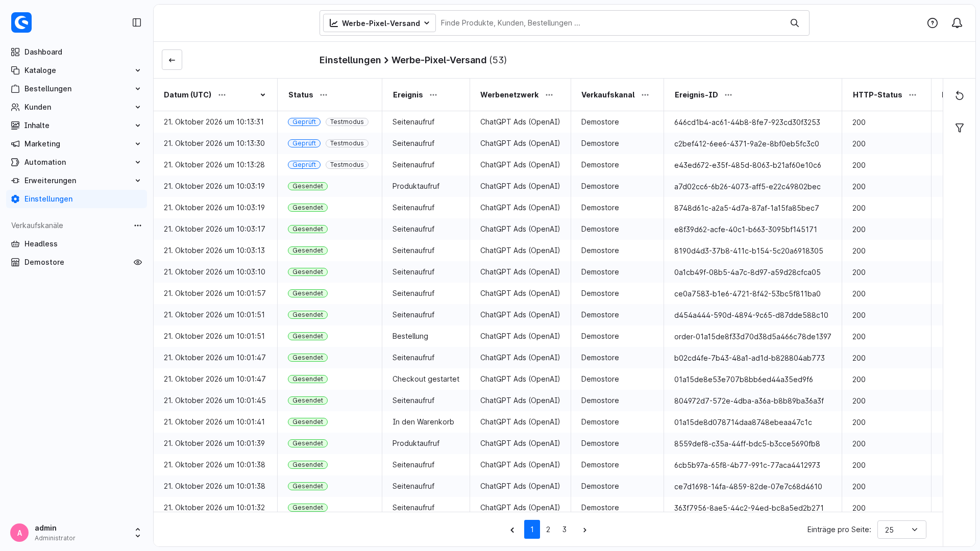
Task: Open HTTP-Status column three-dot menu
Action: [913, 95]
